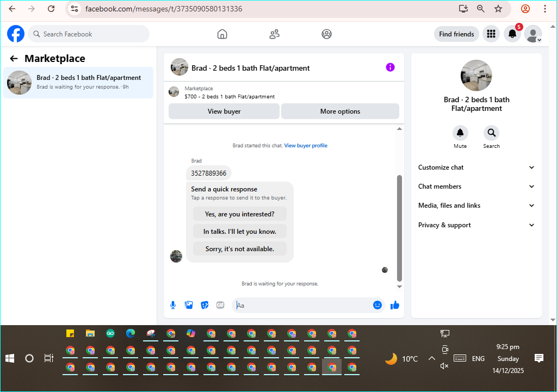The image size is (557, 392).
Task: Click listing thumbnail in right panel
Action: pyautogui.click(x=476, y=75)
